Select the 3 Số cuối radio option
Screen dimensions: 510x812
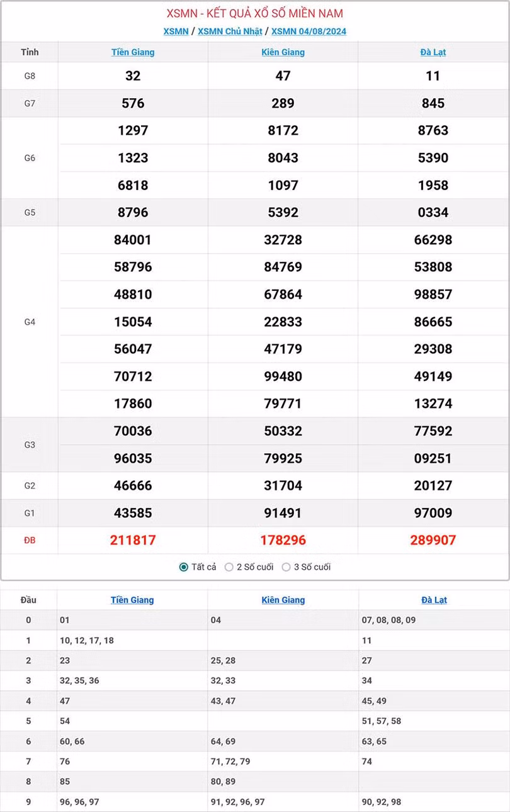[x=286, y=567]
